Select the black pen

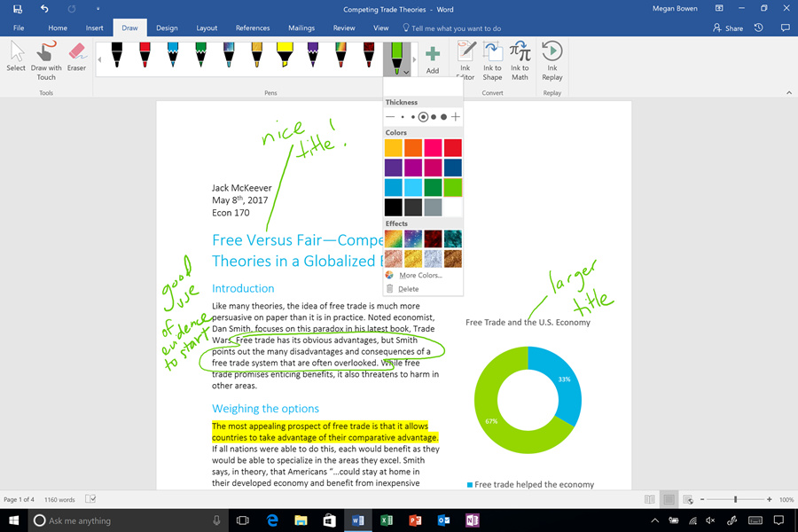[116, 55]
